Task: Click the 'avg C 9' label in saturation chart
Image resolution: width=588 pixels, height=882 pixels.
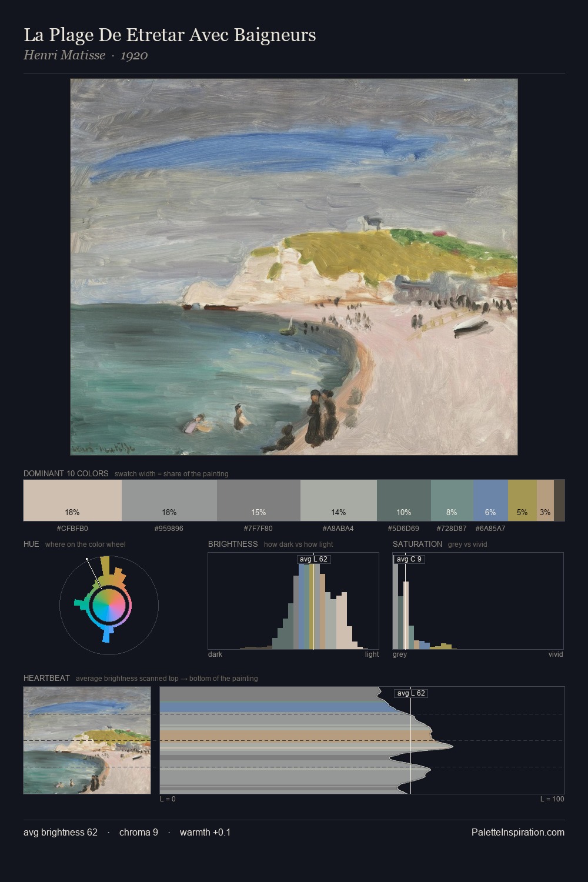Action: tap(409, 559)
